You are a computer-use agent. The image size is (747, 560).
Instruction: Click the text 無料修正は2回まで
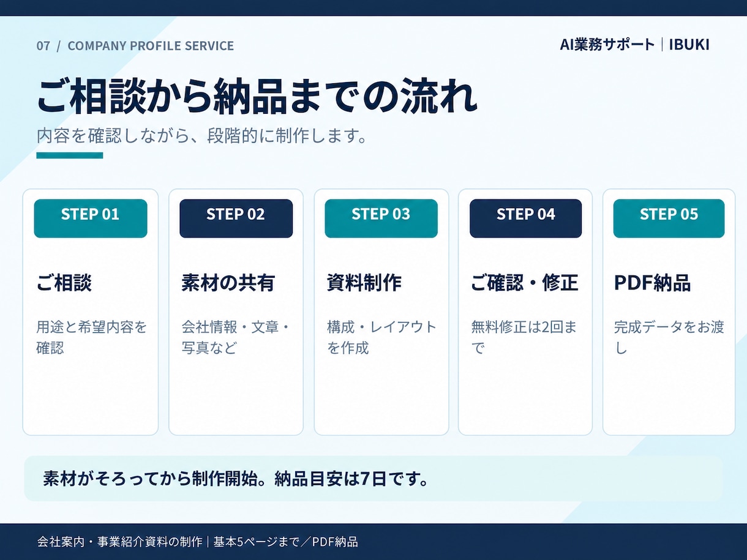(x=524, y=337)
